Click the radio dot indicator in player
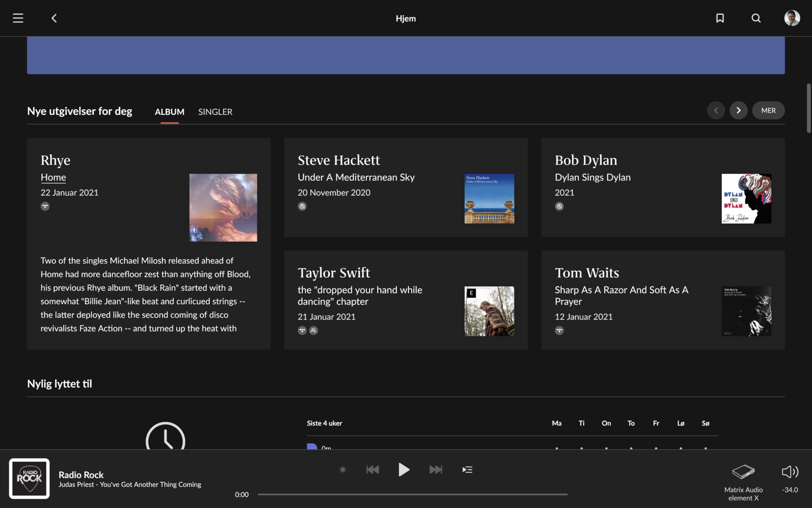 [x=343, y=469]
